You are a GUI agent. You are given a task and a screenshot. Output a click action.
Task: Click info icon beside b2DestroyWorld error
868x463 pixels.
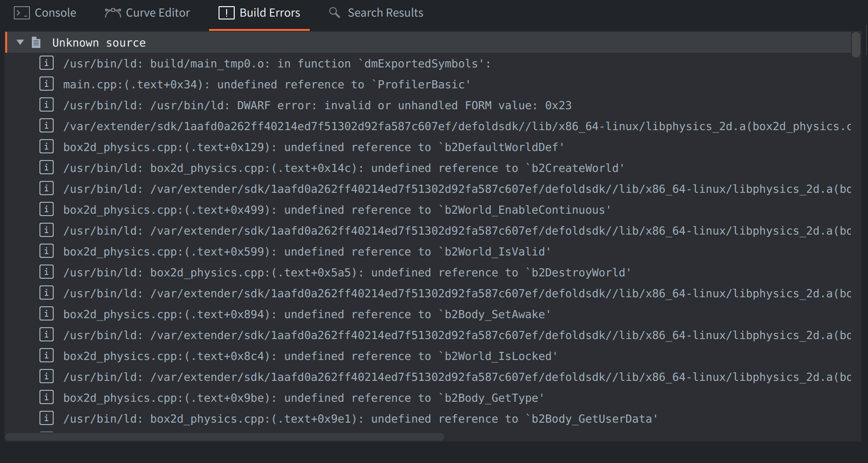[46, 272]
